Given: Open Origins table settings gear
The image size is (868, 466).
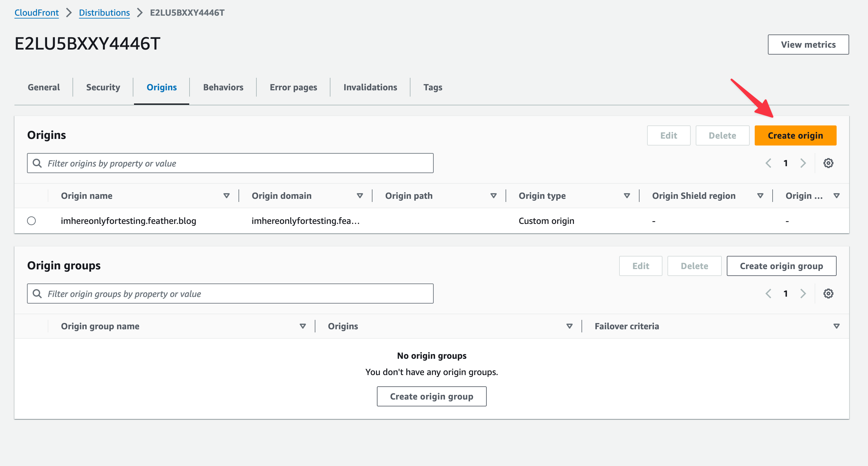Looking at the screenshot, I should pyautogui.click(x=828, y=163).
